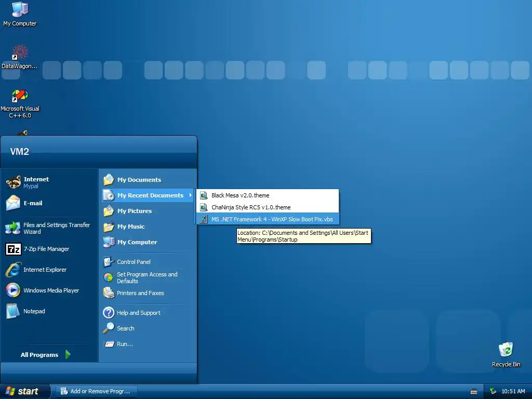The height and width of the screenshot is (399, 532).
Task: Click the All Programs label
Action: tap(39, 355)
